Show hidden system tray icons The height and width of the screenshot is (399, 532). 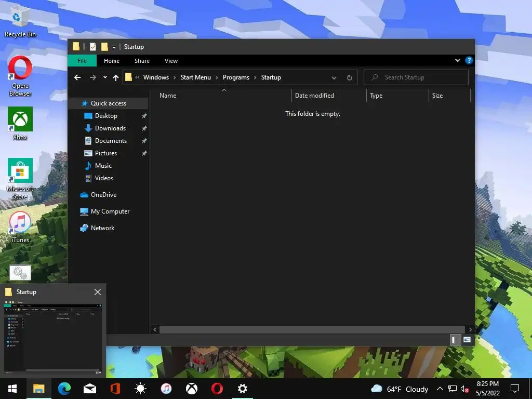click(x=440, y=389)
